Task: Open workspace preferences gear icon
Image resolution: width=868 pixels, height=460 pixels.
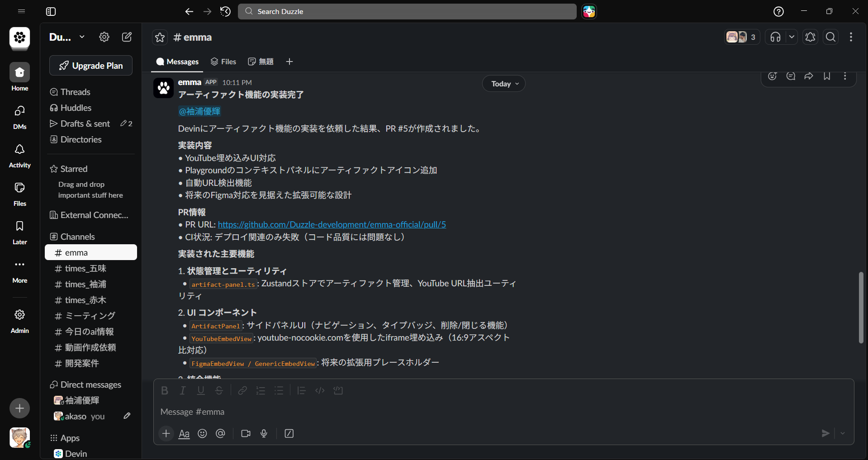Action: click(104, 37)
